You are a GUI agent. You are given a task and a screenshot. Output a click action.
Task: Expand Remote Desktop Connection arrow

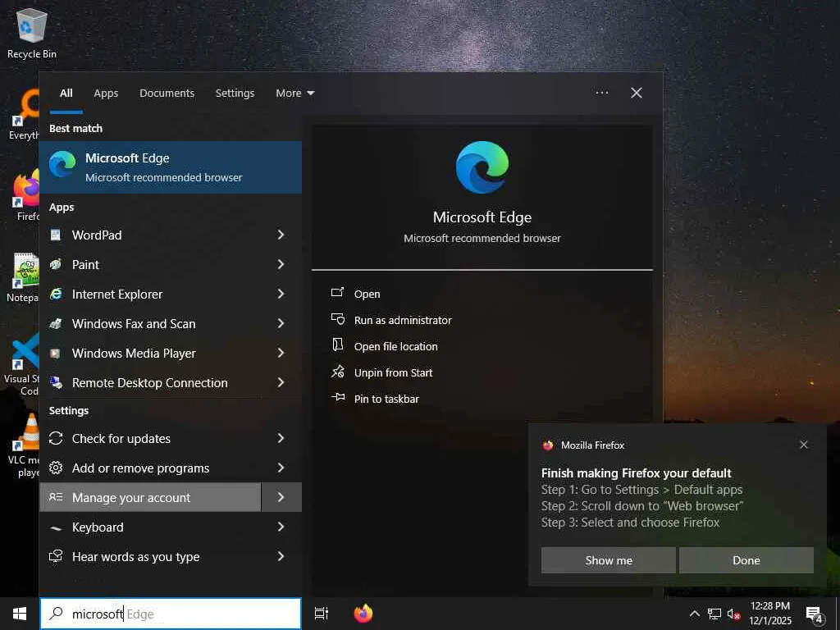tap(281, 382)
